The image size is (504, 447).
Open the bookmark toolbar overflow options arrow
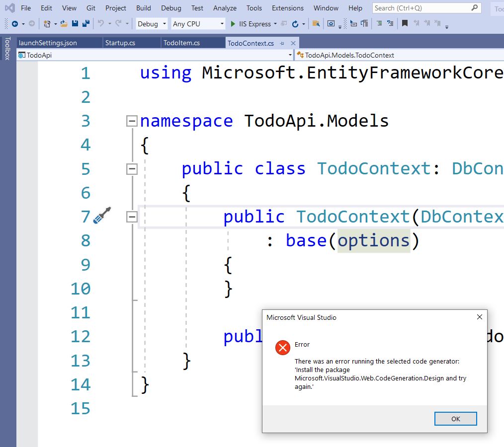pos(447,27)
